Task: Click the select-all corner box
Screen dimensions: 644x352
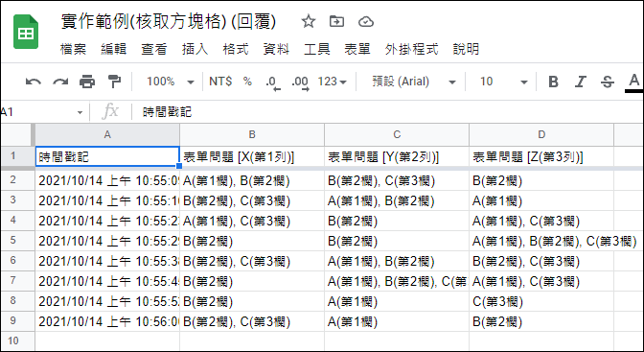Action: point(16,134)
